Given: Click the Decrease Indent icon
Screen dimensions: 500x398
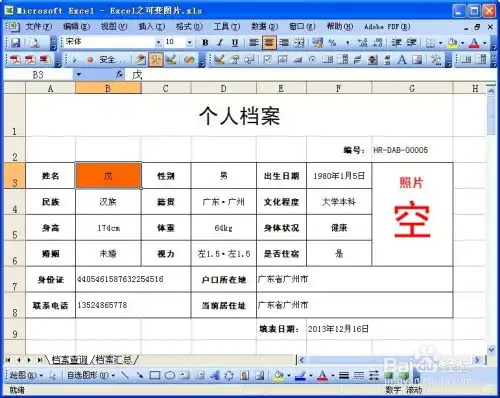Looking at the screenshot, I should pos(397,43).
